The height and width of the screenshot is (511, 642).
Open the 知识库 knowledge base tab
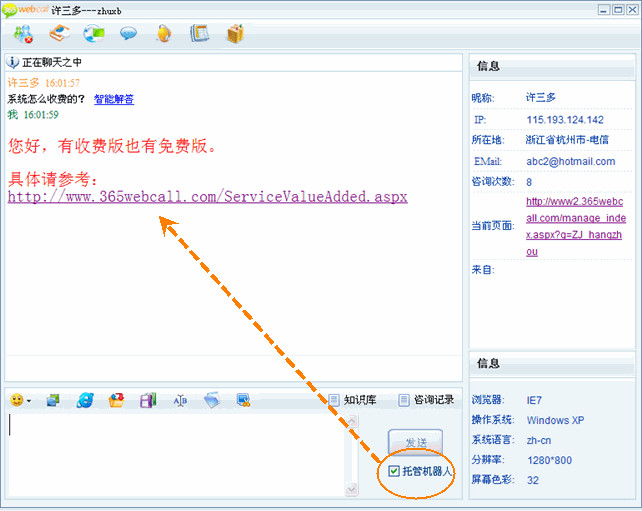pyautogui.click(x=353, y=400)
